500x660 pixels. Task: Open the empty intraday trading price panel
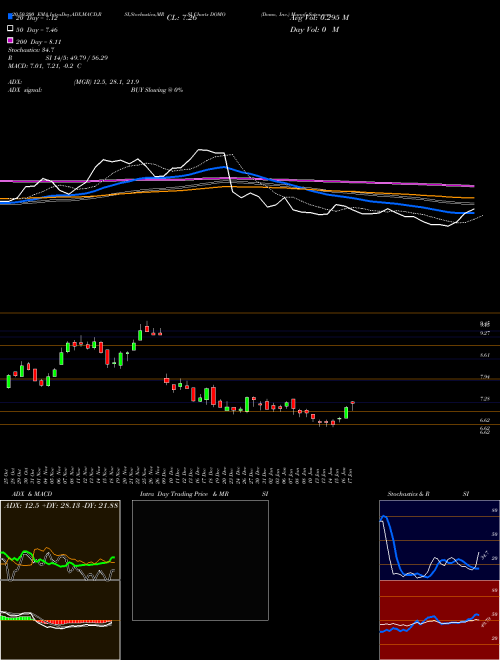(x=200, y=560)
